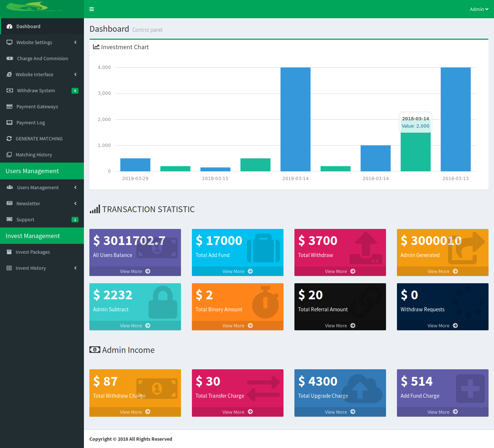Click the Dashboard speedometer icon
This screenshot has width=494, height=448.
coord(9,26)
